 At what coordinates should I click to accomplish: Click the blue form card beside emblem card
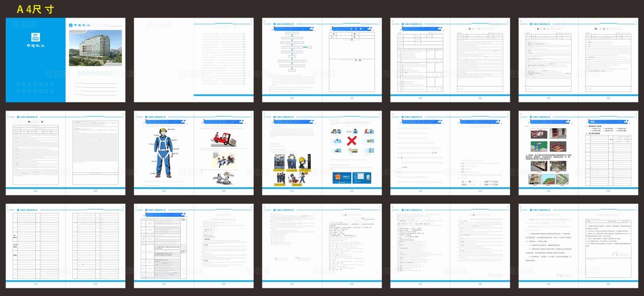tap(362, 179)
